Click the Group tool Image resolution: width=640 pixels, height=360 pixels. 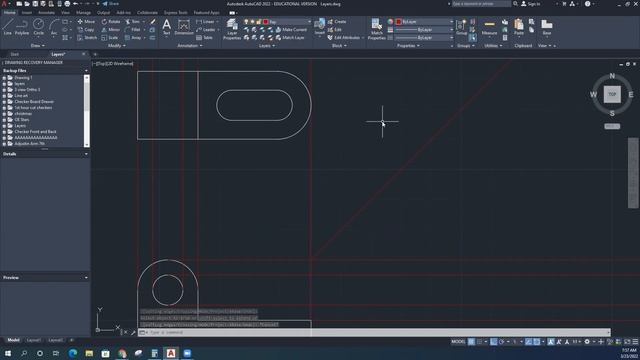coord(461,27)
